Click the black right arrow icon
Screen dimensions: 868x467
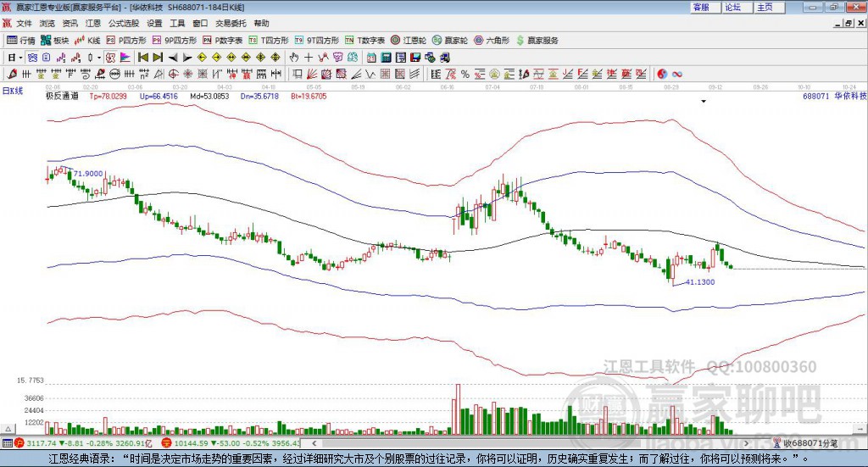point(187,58)
